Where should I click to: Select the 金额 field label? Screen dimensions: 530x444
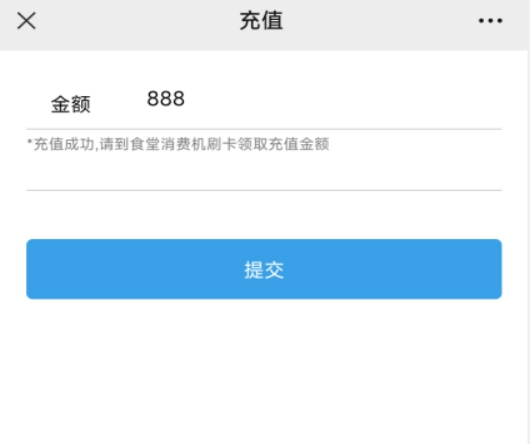click(x=71, y=104)
